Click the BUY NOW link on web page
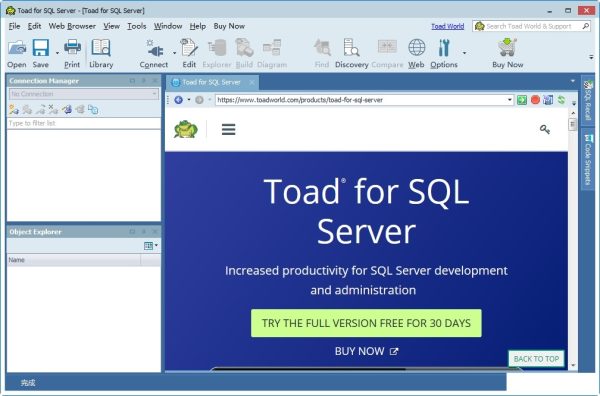The image size is (600, 396). [366, 351]
